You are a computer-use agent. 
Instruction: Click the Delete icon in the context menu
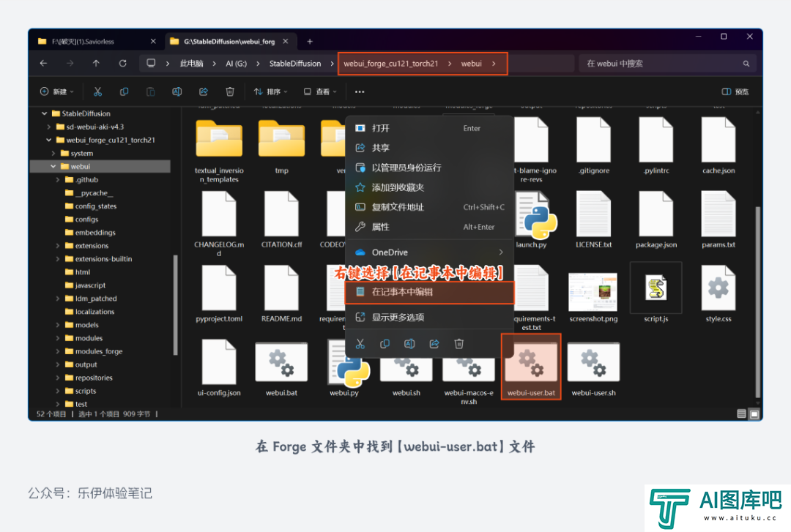(459, 344)
